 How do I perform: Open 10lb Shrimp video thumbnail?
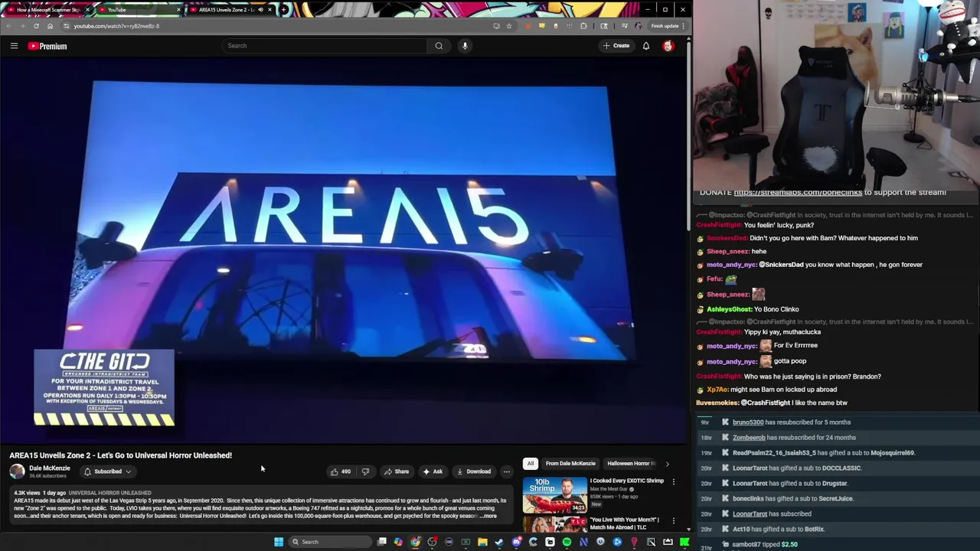pyautogui.click(x=555, y=494)
